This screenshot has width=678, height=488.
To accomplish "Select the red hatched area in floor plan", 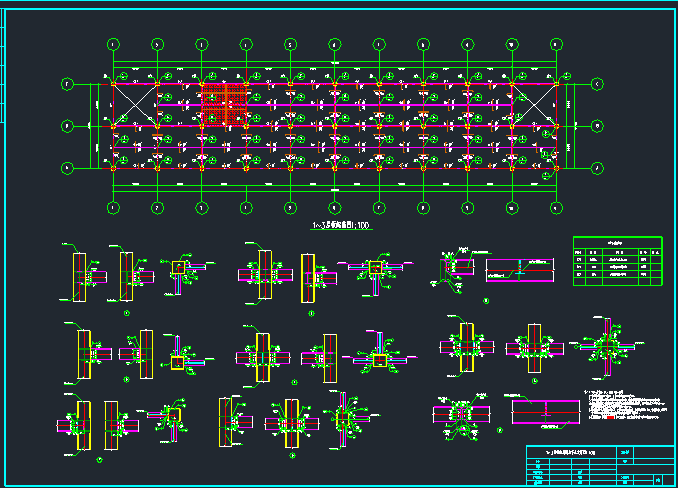I will click(224, 104).
